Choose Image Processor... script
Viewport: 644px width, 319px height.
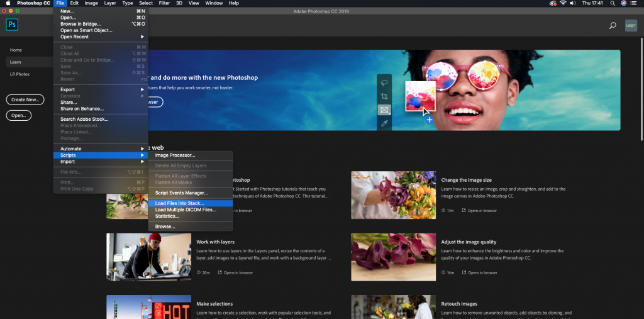191,155
